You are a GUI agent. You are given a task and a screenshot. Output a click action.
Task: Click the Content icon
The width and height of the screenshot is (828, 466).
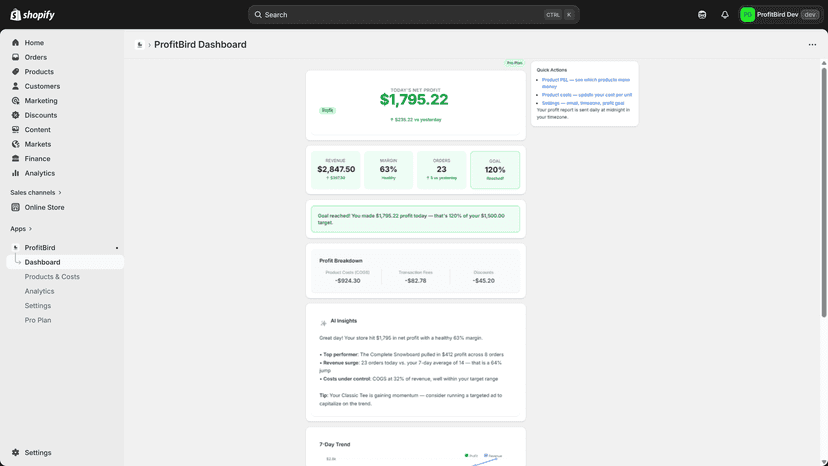(x=15, y=129)
